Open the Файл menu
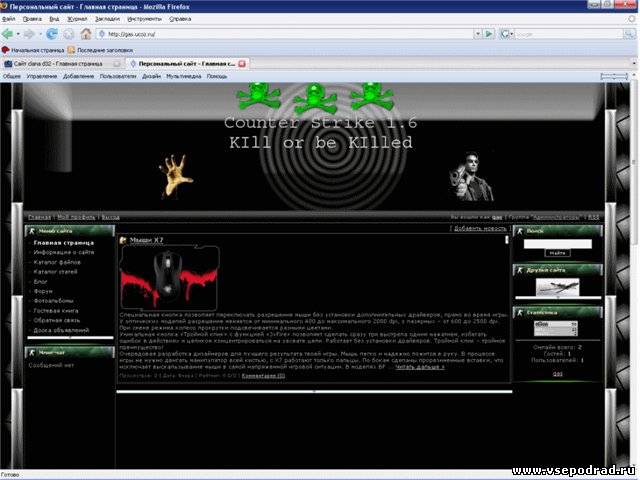640x480 pixels. coord(9,19)
